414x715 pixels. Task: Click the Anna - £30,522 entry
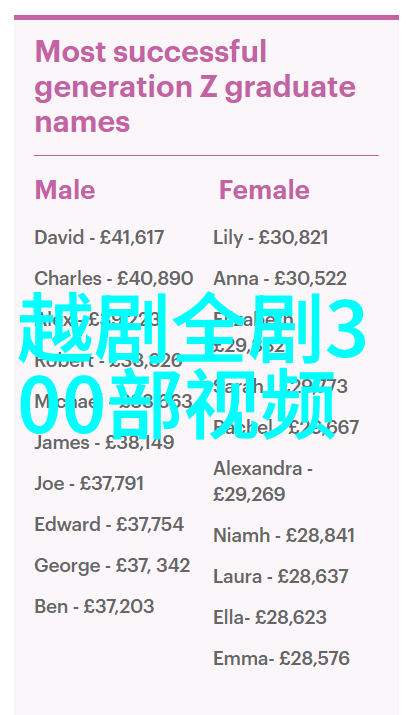(280, 279)
